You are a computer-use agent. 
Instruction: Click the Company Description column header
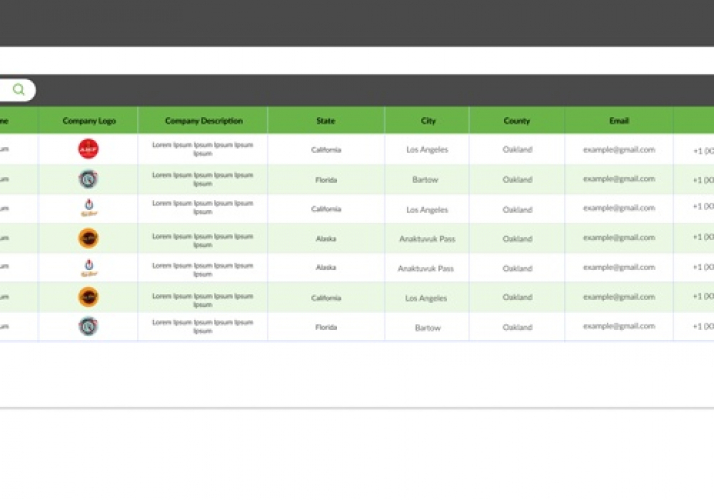pos(204,121)
